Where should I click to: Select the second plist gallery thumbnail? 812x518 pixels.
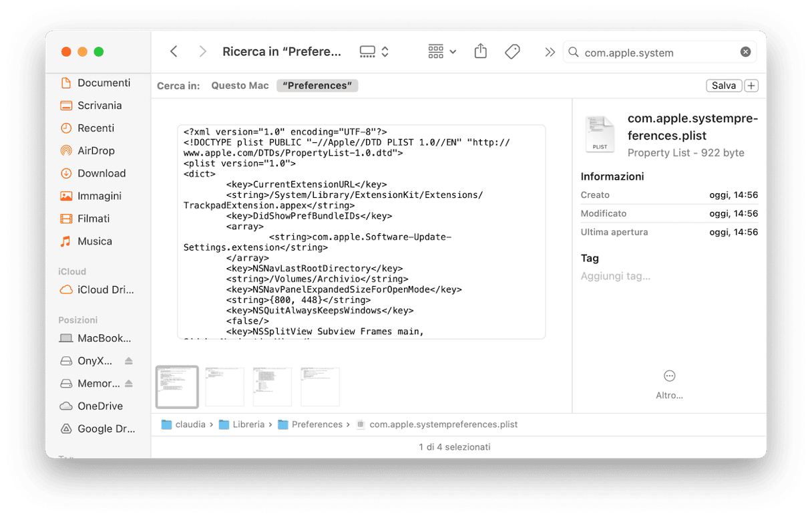pyautogui.click(x=224, y=387)
